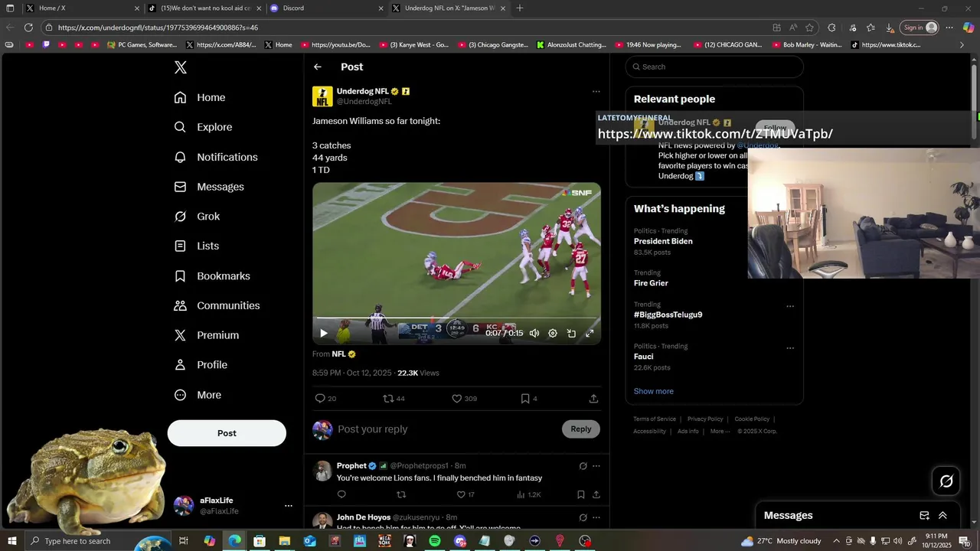
Task: Open Grok icon on Prophet reply
Action: tap(583, 466)
